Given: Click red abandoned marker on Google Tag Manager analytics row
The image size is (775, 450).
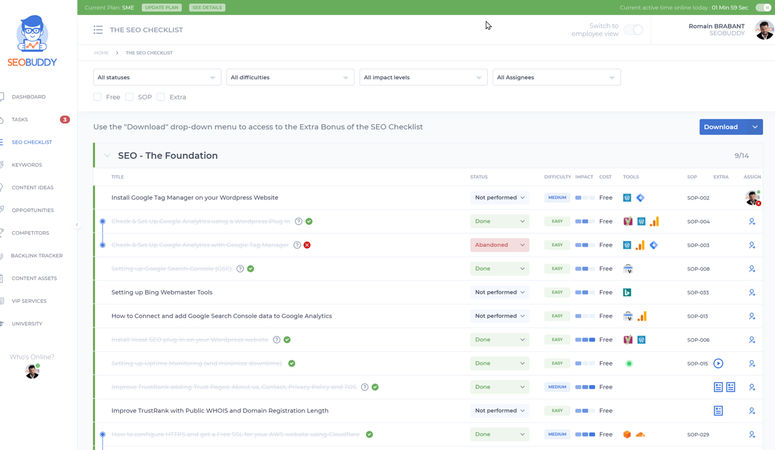Looking at the screenshot, I should point(307,245).
